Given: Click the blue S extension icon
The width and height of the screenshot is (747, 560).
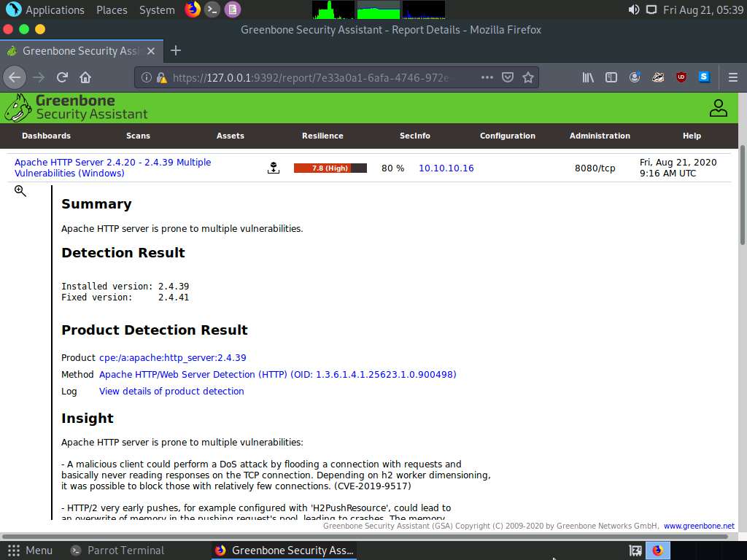Looking at the screenshot, I should [x=704, y=77].
